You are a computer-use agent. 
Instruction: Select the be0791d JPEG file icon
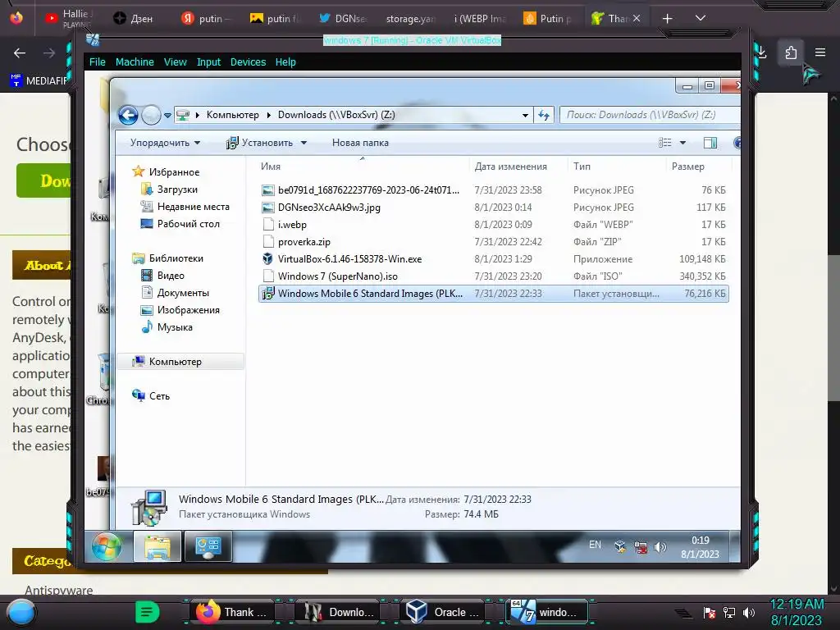tap(268, 190)
